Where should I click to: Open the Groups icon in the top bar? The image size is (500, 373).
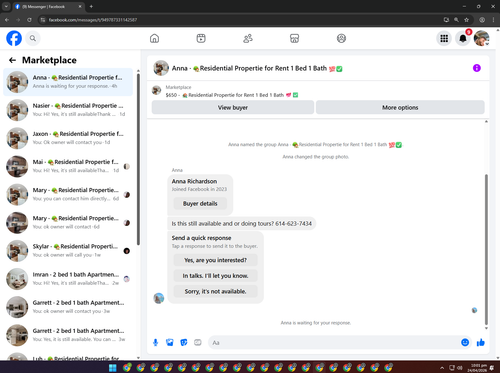pos(341,38)
